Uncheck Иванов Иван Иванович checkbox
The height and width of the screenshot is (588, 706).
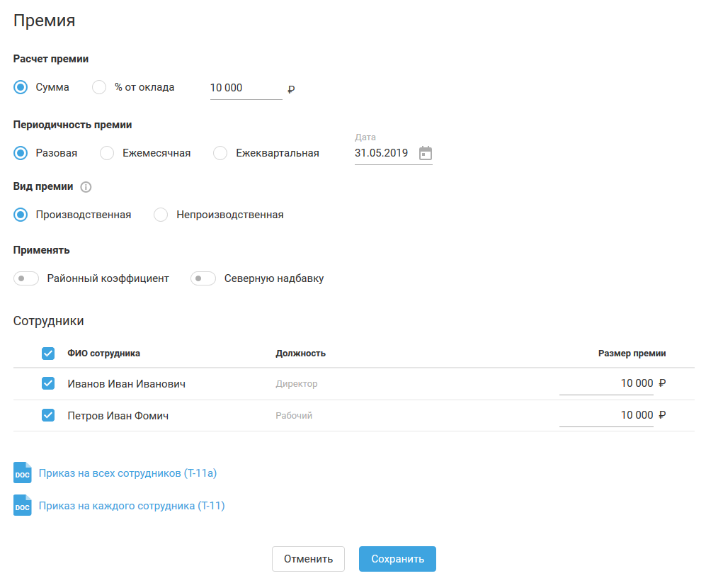[48, 383]
